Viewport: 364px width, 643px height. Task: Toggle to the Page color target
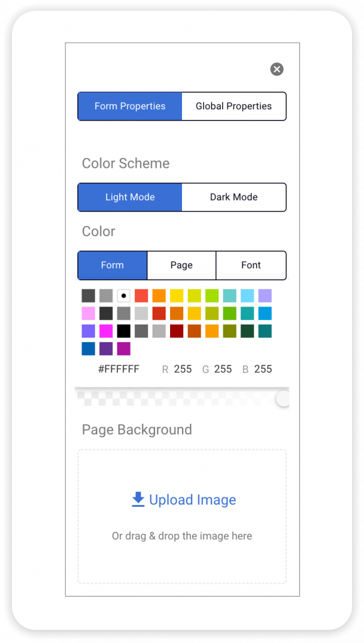pos(181,265)
